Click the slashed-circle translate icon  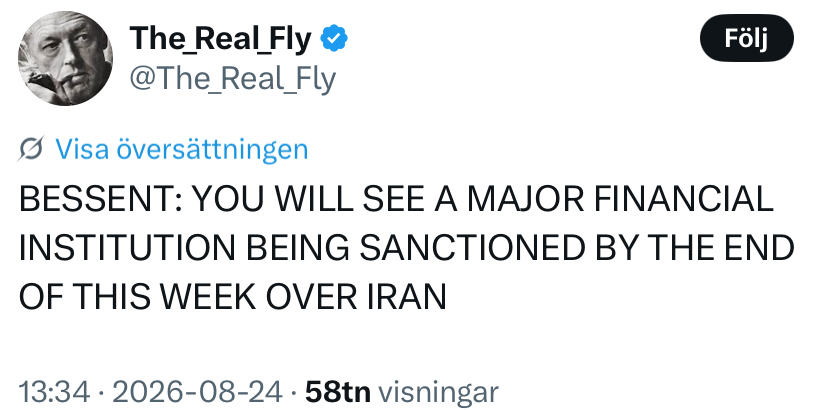pyautogui.click(x=31, y=148)
